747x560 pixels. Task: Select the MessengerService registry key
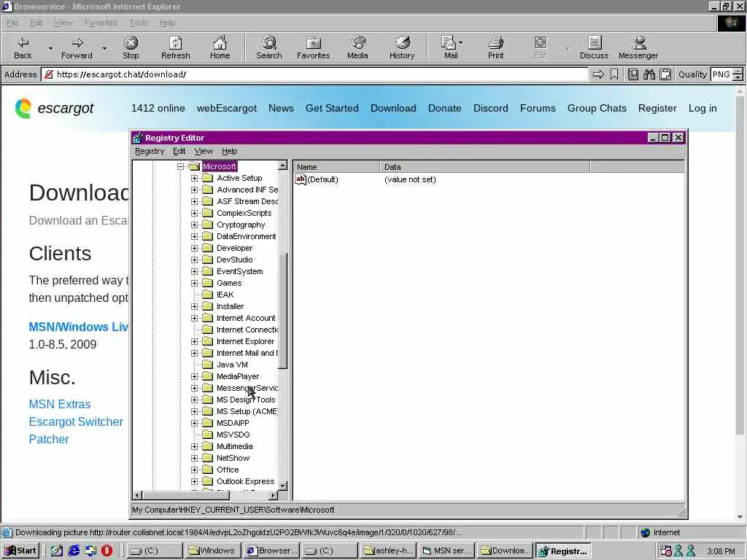(x=247, y=388)
